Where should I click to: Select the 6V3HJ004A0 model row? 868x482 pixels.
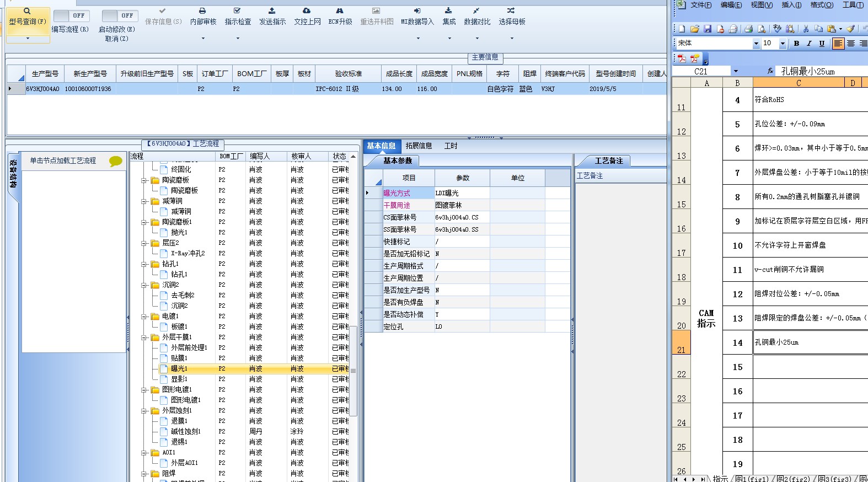coord(336,89)
